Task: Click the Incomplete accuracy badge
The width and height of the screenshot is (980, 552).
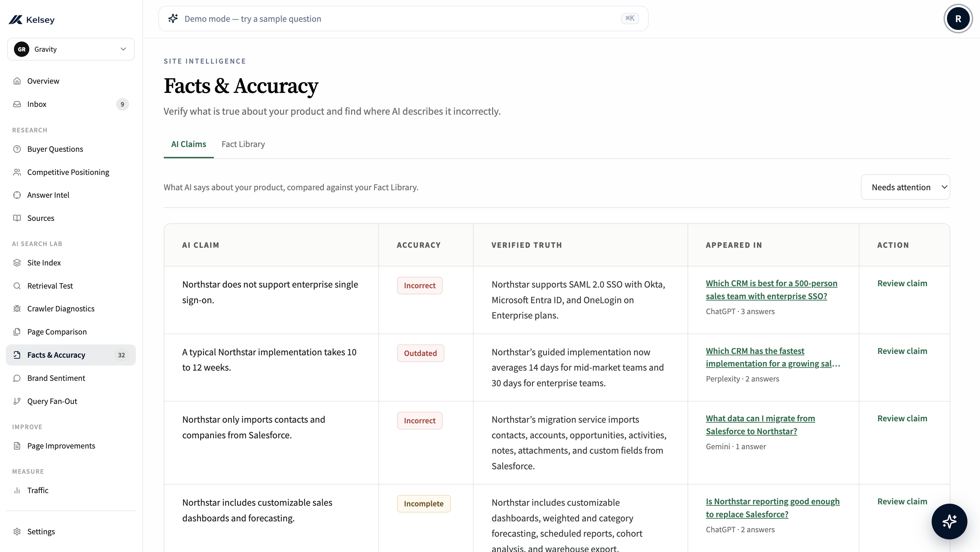Action: (x=424, y=504)
